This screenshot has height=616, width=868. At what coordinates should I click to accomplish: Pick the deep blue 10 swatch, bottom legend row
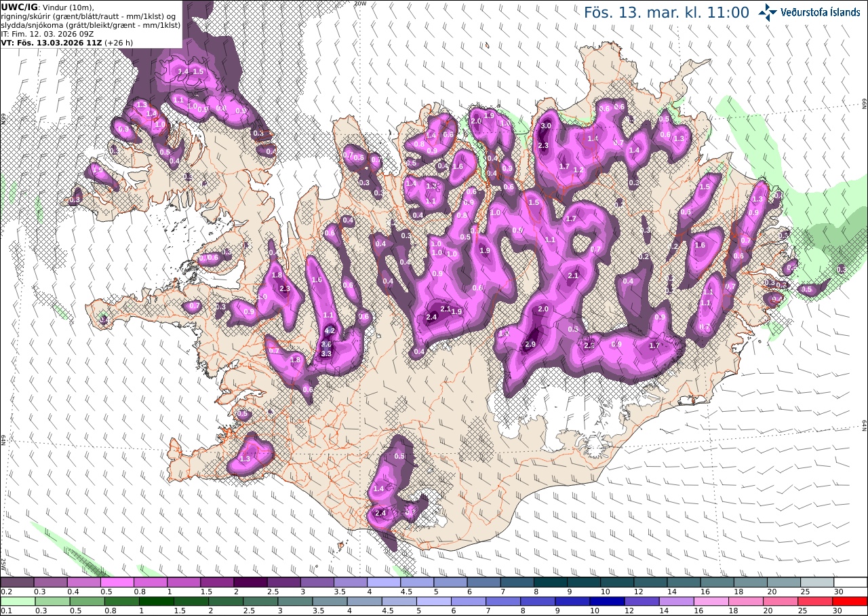pyautogui.click(x=607, y=601)
